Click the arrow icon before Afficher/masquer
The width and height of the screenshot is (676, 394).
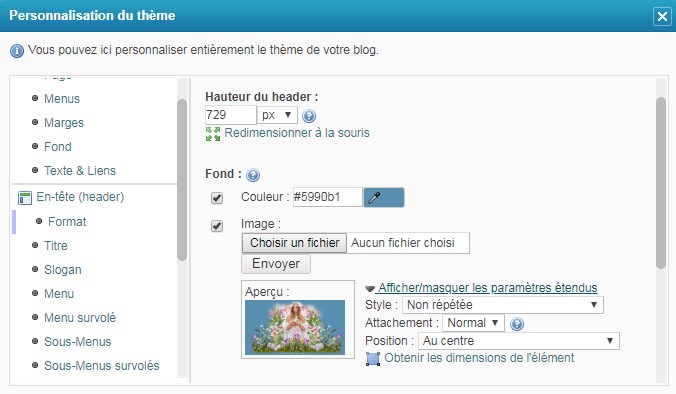(370, 288)
